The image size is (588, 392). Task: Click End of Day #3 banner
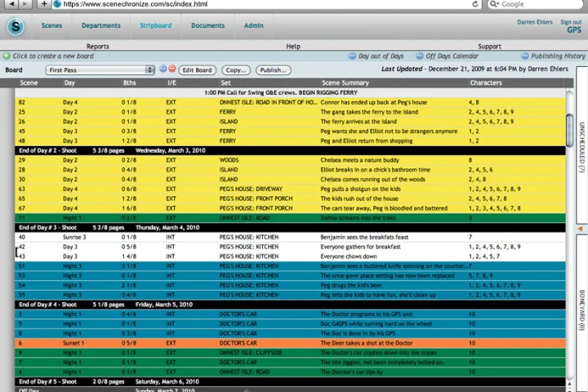[290, 227]
